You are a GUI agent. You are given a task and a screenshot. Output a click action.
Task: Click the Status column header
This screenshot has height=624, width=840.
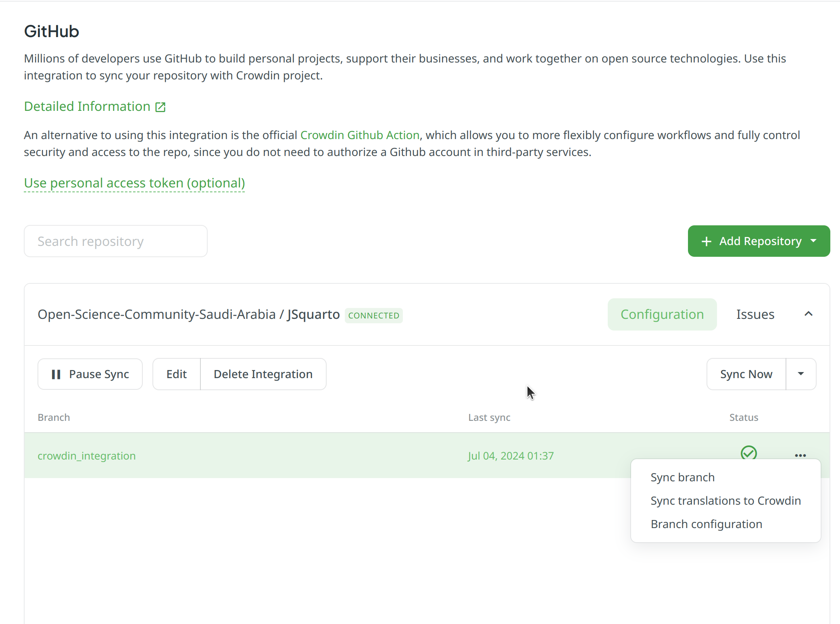pyautogui.click(x=744, y=418)
